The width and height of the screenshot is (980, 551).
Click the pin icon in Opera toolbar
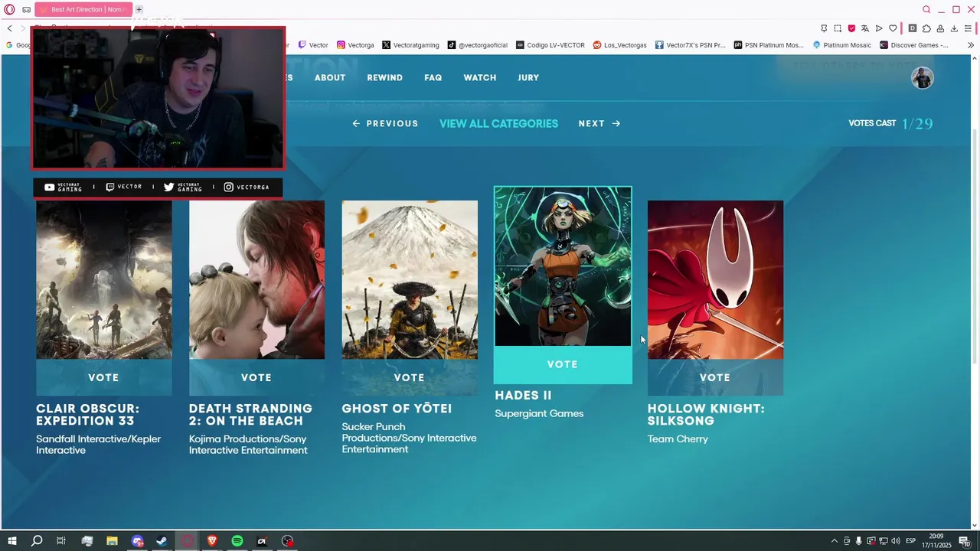(x=824, y=28)
